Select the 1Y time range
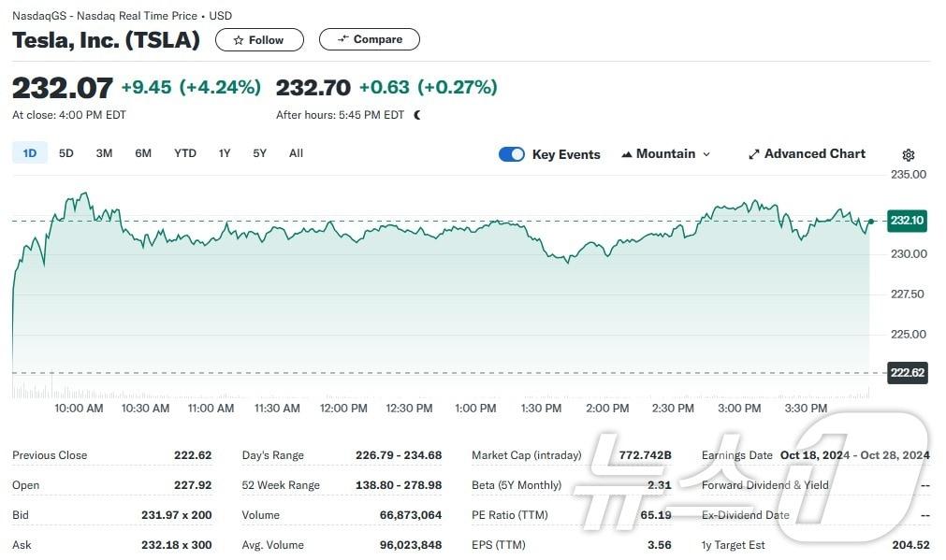Screen dimensions: 946x560 coord(225,153)
